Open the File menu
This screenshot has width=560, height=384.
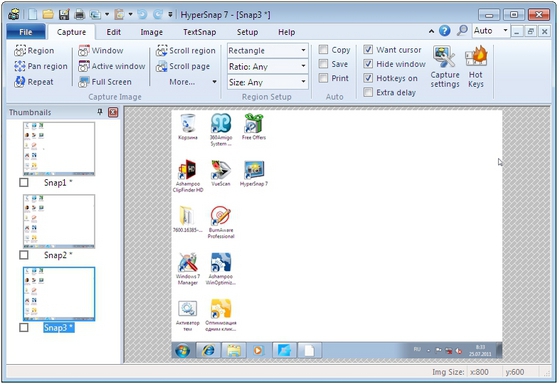point(26,32)
